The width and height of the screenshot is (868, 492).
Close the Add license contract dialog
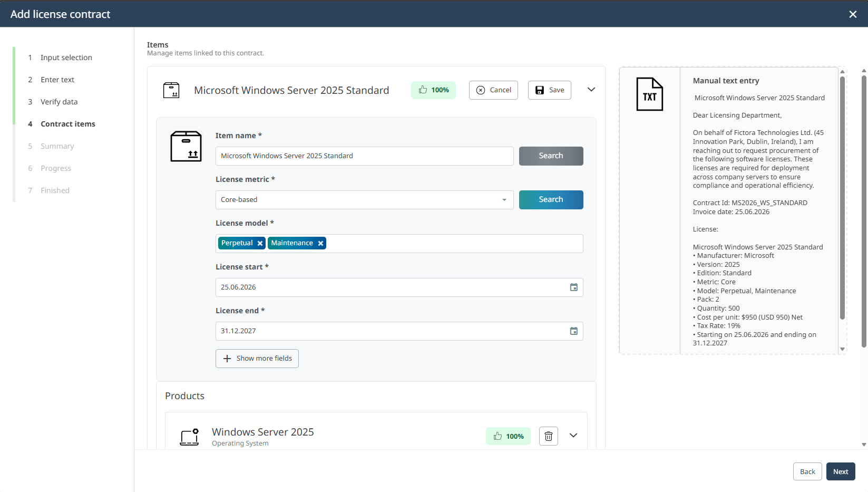pyautogui.click(x=853, y=14)
